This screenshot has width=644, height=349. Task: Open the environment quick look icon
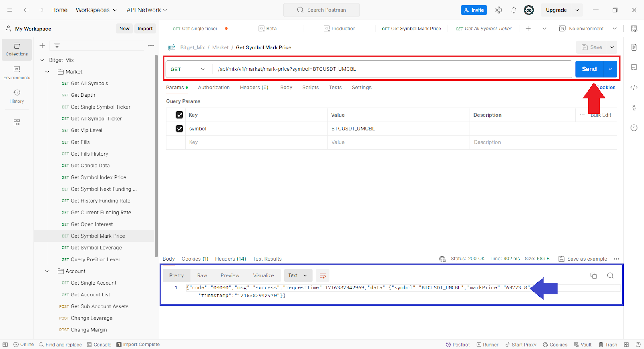point(634,29)
